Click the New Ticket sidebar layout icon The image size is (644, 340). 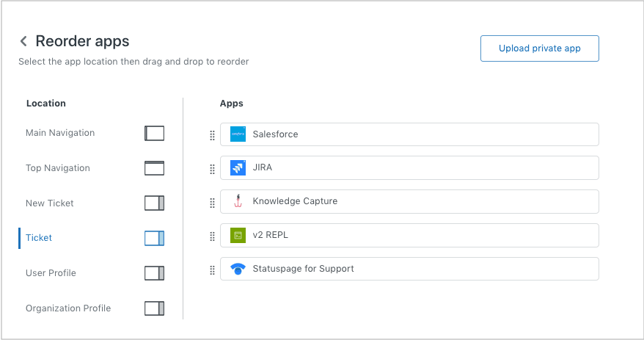(154, 203)
